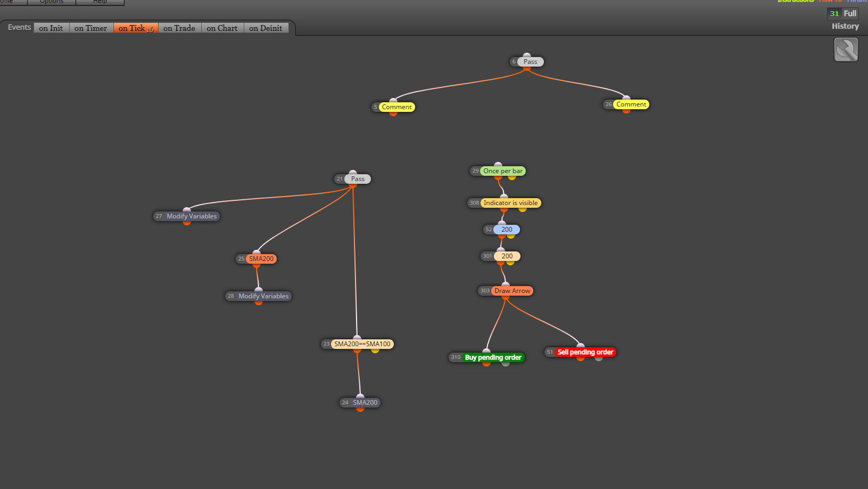
Task: Click gray output connector of Buy pending order
Action: (506, 364)
